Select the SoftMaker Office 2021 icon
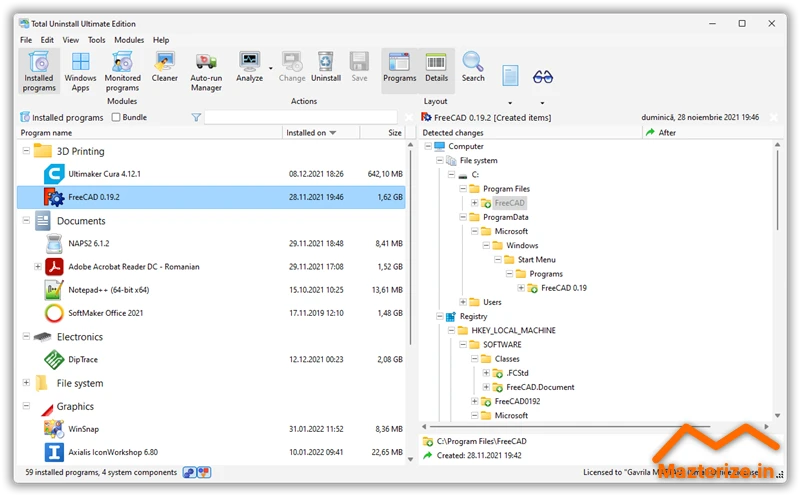 tap(54, 313)
